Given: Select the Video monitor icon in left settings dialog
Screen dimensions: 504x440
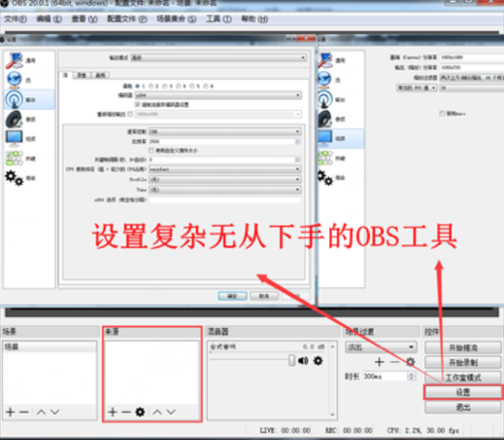Looking at the screenshot, I should [x=14, y=139].
